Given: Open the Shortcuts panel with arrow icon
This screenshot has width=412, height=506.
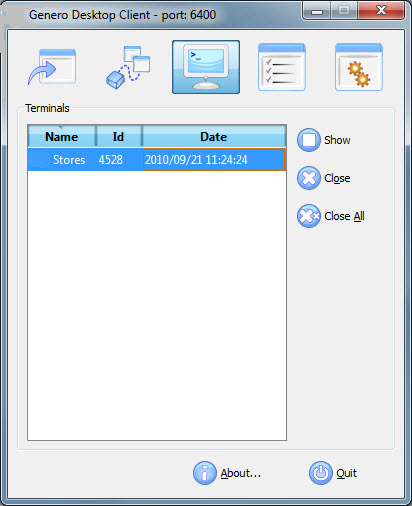Looking at the screenshot, I should pyautogui.click(x=52, y=67).
